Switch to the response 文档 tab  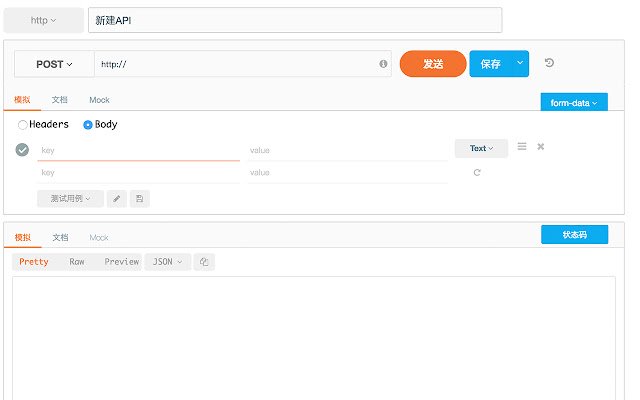(60, 237)
